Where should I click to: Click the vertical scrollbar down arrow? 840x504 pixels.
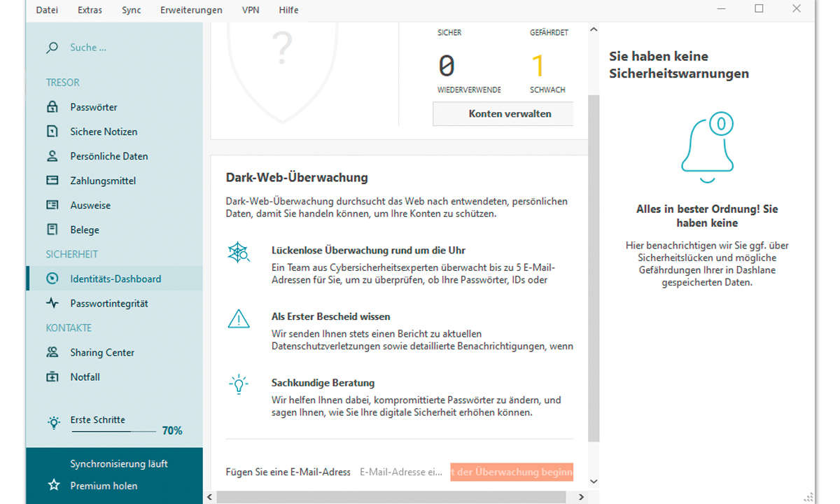click(x=594, y=481)
